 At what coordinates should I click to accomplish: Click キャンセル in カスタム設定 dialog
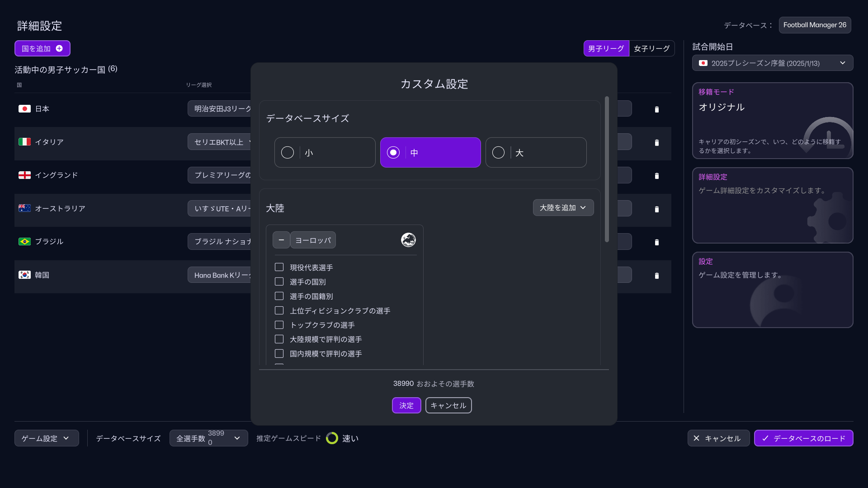(x=448, y=405)
